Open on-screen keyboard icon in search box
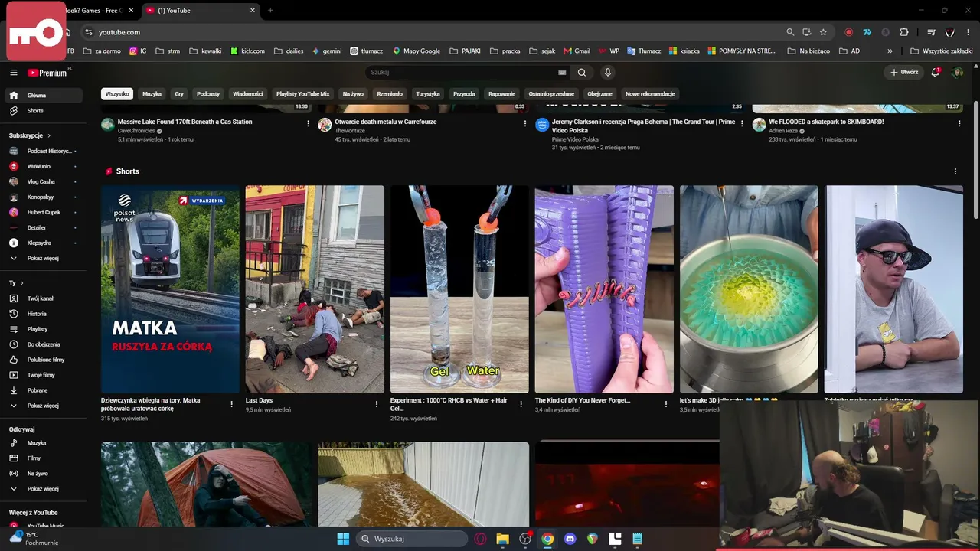This screenshot has width=980, height=551. click(562, 73)
